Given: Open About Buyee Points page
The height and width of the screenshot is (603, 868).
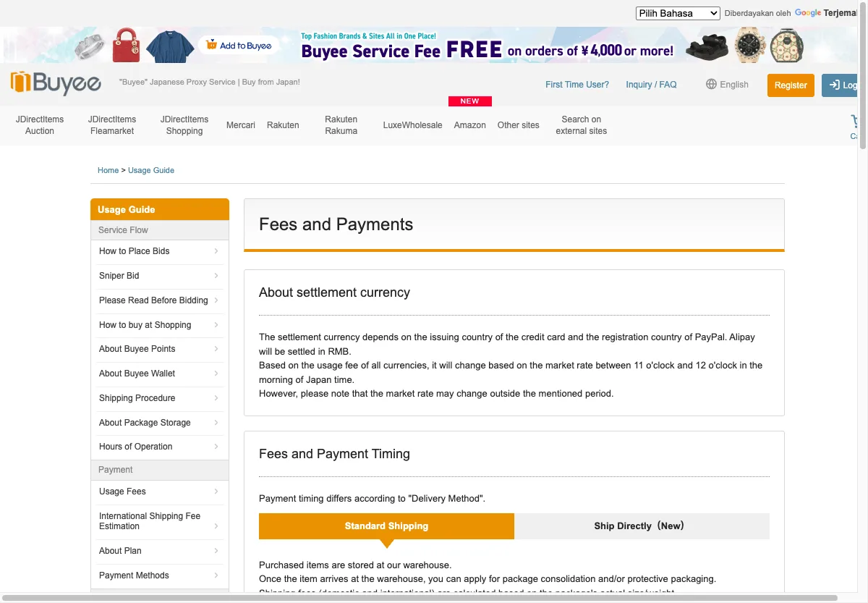Looking at the screenshot, I should point(159,349).
